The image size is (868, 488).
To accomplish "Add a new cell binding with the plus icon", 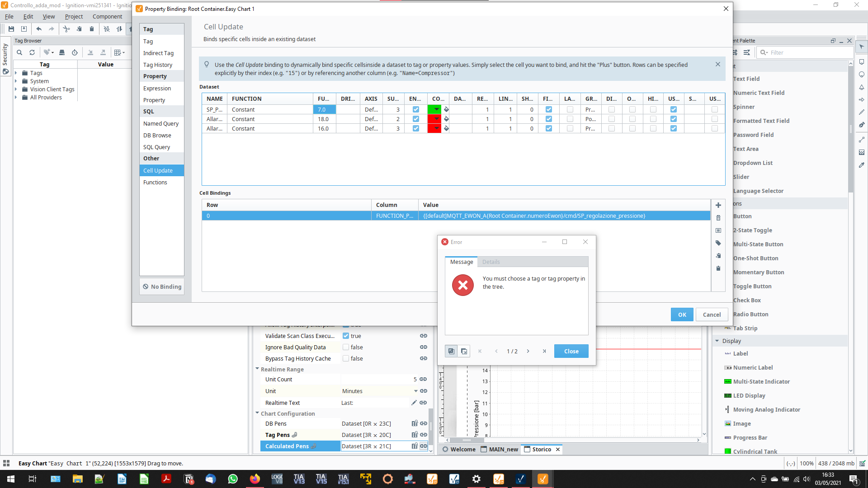I will tap(718, 205).
